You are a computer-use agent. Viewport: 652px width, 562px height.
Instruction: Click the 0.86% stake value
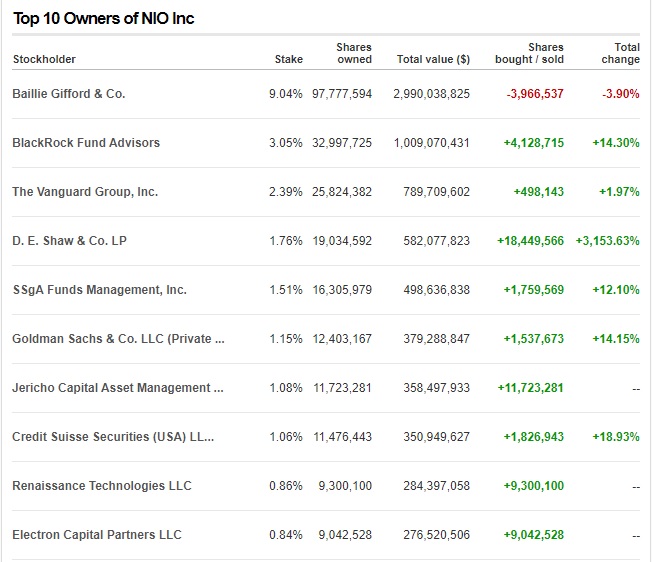(286, 486)
